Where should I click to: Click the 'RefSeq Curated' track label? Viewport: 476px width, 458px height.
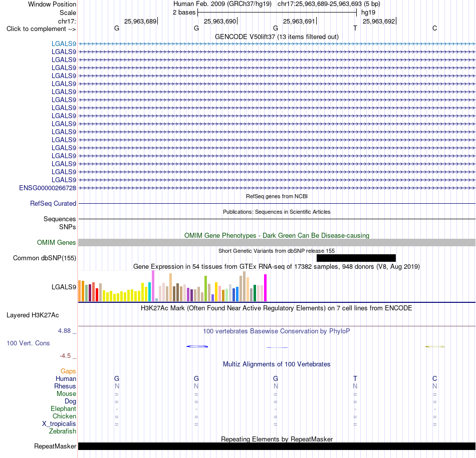(53, 204)
